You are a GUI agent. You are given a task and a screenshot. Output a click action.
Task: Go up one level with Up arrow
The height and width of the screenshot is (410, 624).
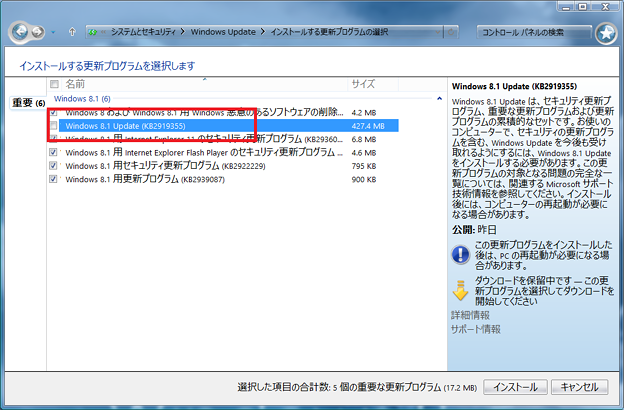pyautogui.click(x=72, y=31)
